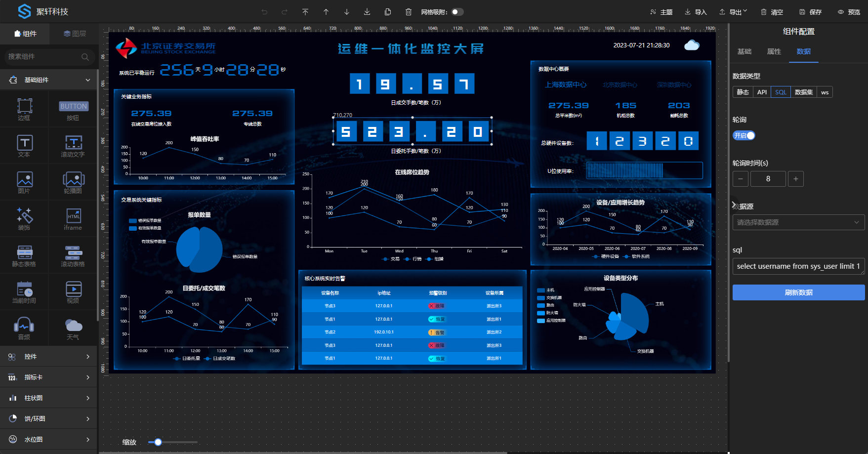Click the 刷新数据 refresh button
The height and width of the screenshot is (454, 868).
coord(798,292)
